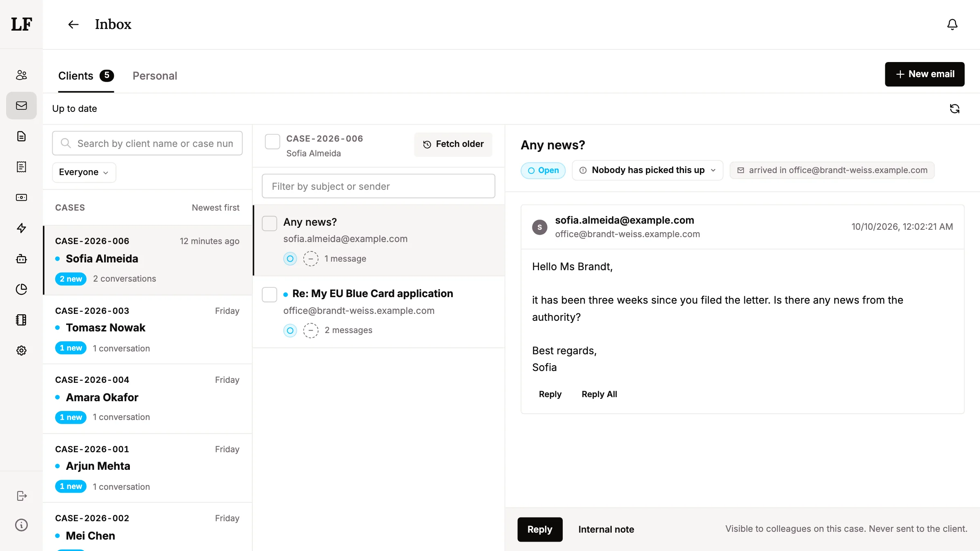Change the Newest first sort order
The image size is (980, 551).
pos(216,208)
